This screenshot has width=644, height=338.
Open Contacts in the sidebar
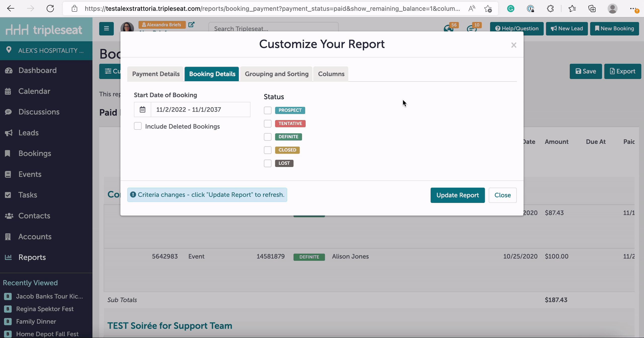(x=34, y=216)
